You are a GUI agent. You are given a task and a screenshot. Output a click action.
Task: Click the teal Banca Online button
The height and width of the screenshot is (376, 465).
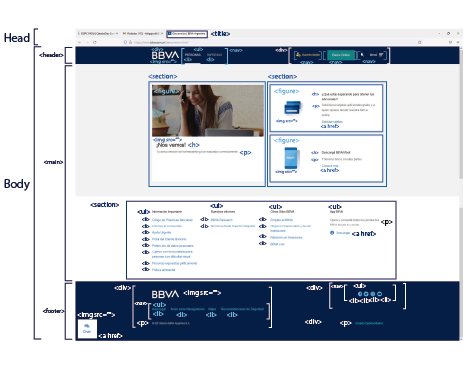[341, 55]
